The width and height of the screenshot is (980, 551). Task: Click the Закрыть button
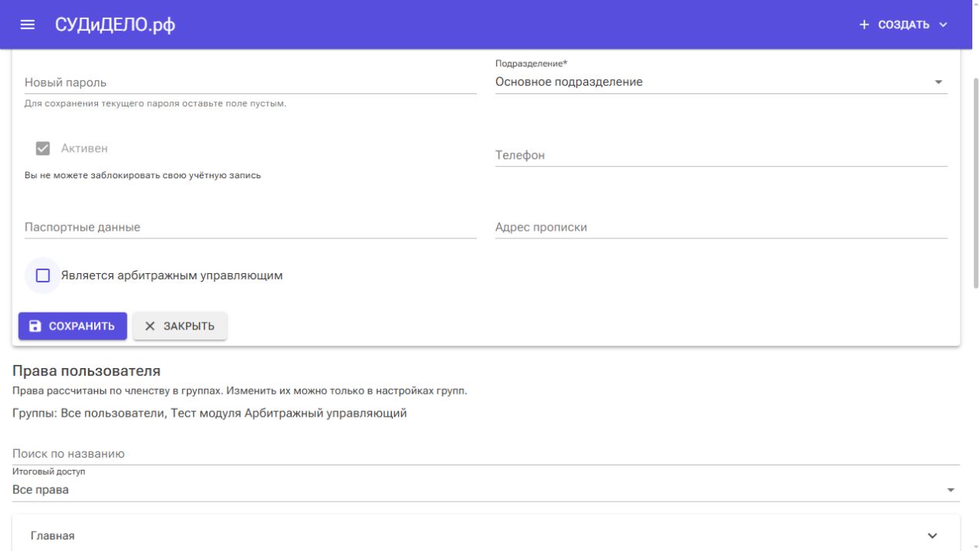pos(180,326)
